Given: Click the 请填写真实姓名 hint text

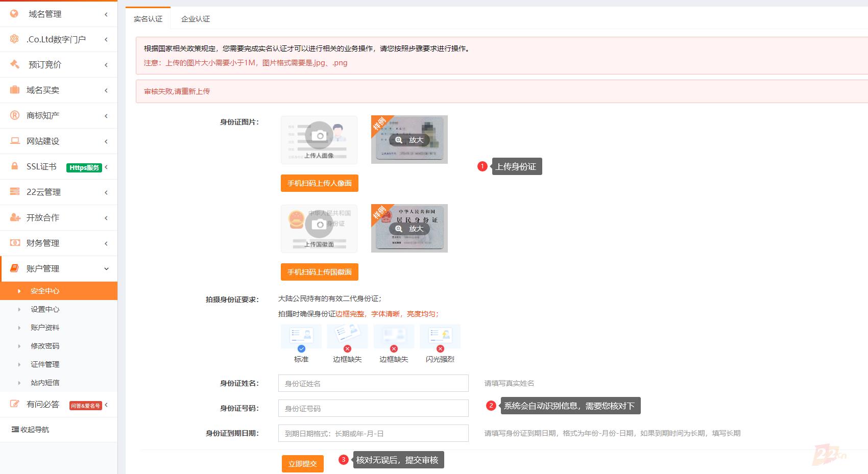Looking at the screenshot, I should 509,383.
